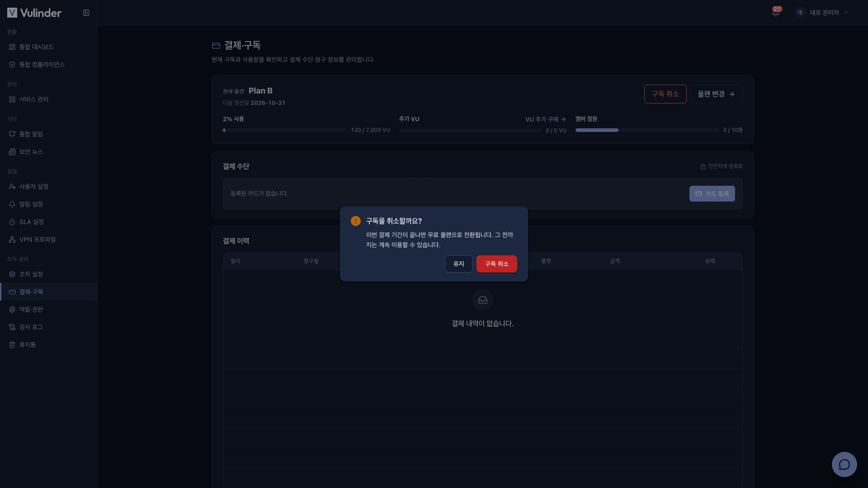
Task: Click the 멤버 정원 progress bar
Action: click(647, 130)
